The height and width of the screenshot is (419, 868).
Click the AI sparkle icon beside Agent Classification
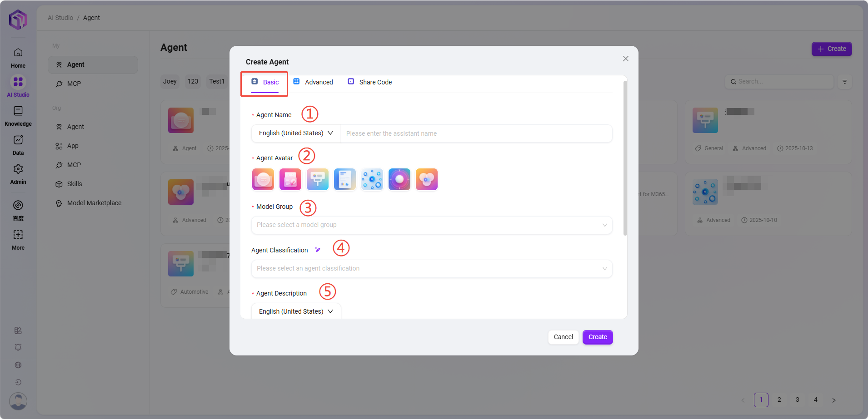click(318, 250)
